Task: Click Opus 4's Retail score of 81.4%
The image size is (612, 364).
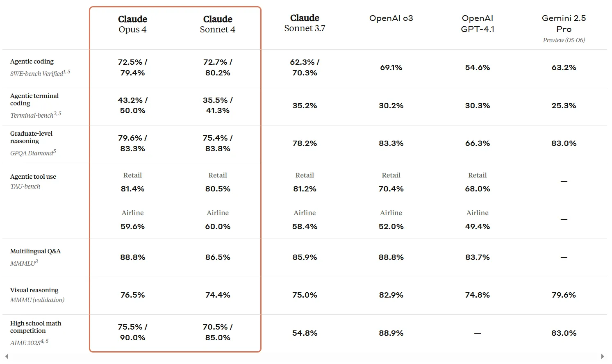Action: pos(132,189)
